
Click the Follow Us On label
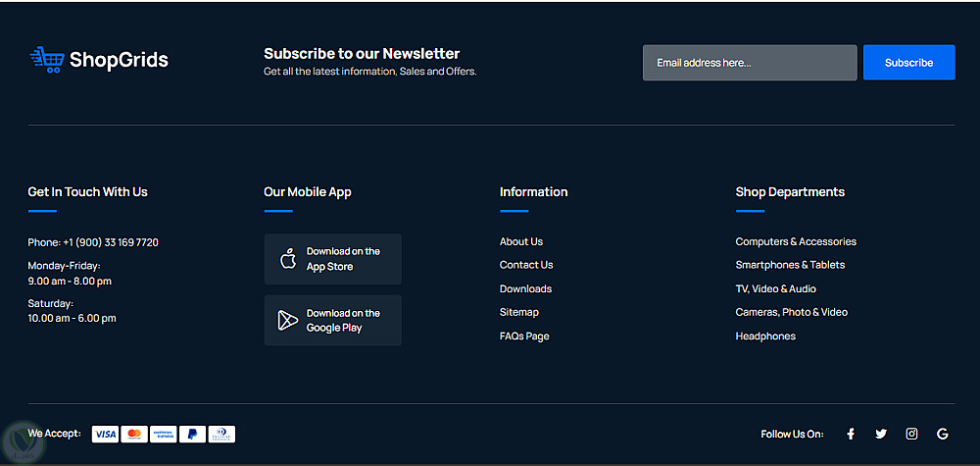click(x=793, y=434)
